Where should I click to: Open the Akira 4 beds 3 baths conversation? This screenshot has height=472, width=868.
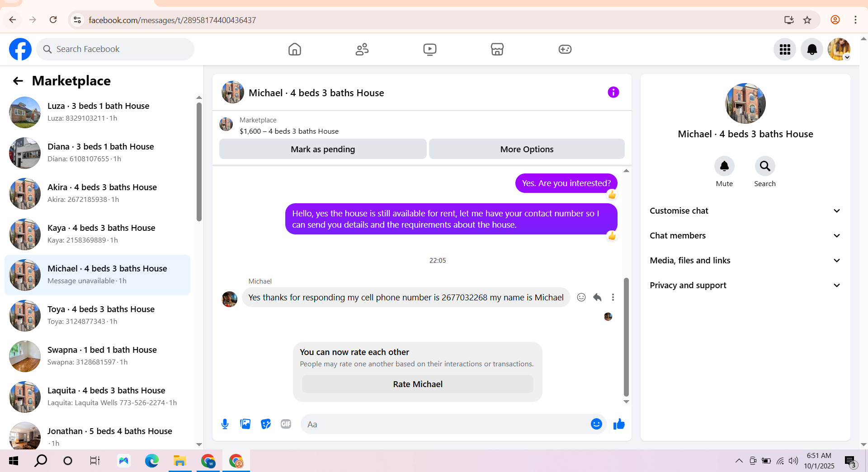point(97,194)
